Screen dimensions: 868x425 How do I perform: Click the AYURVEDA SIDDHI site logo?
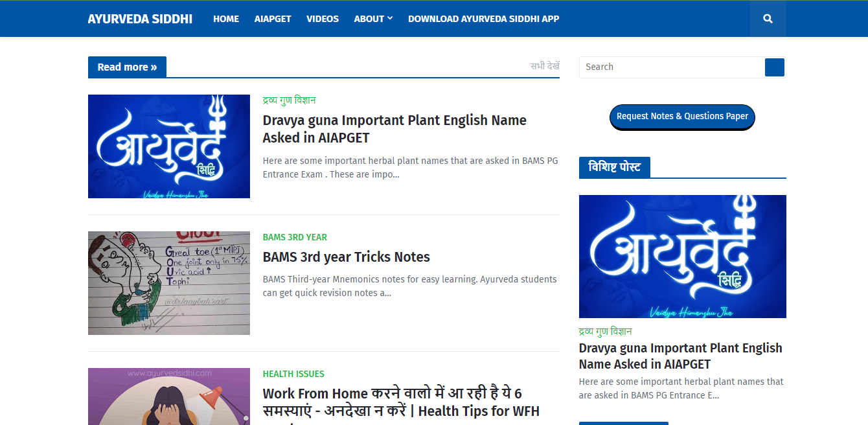pos(140,19)
